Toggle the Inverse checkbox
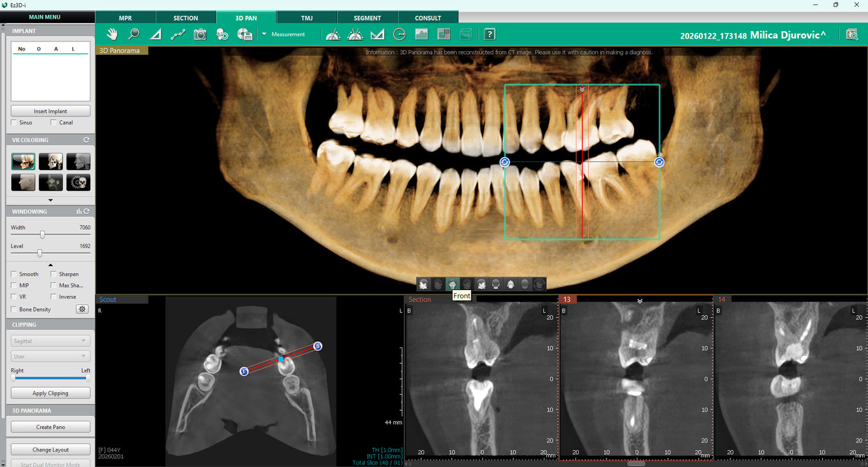 click(x=54, y=296)
